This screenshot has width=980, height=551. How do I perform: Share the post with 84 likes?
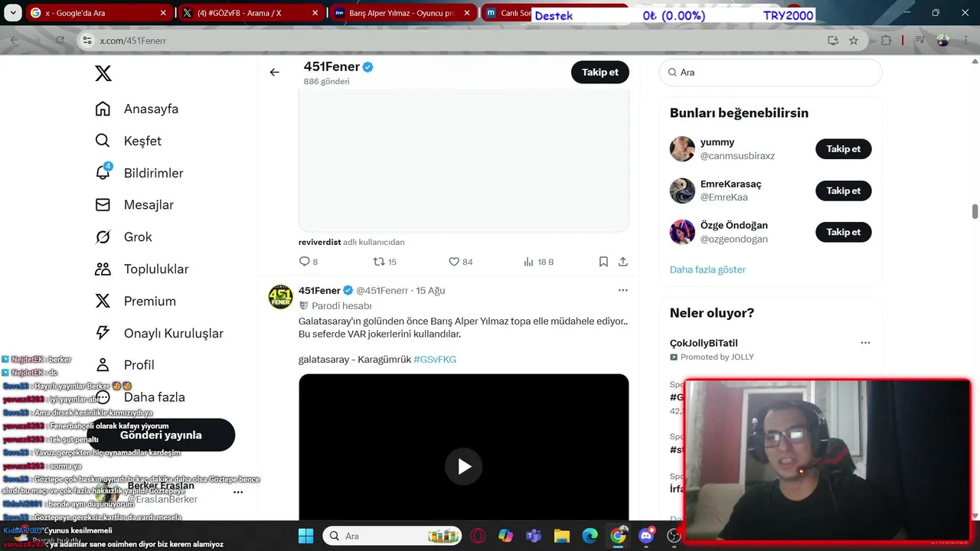click(x=623, y=262)
